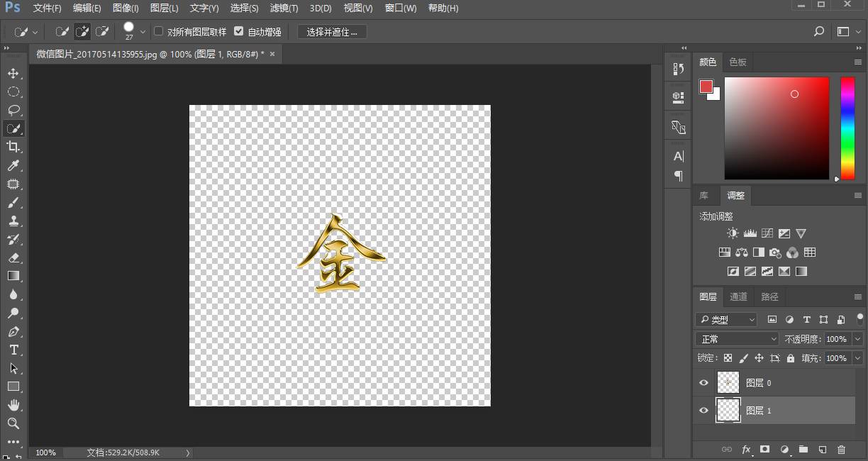Open the blend mode 正常 dropdown
This screenshot has width=868, height=461.
tap(738, 339)
